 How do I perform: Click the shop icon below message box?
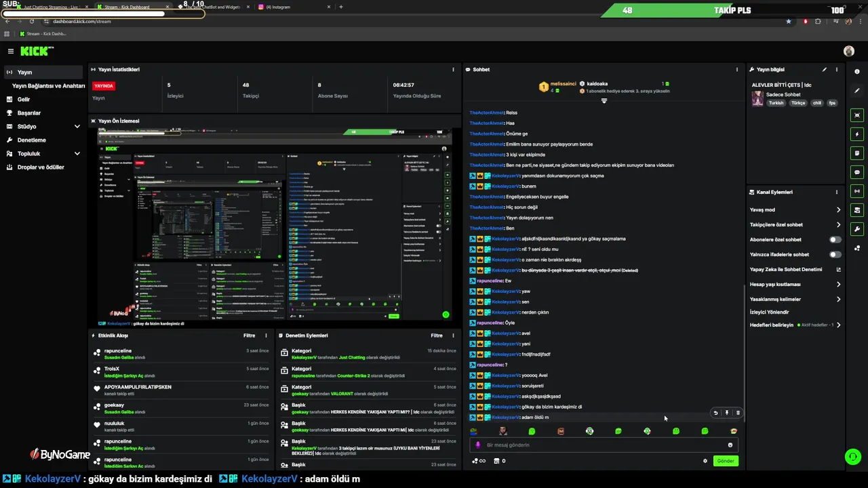[x=496, y=461]
